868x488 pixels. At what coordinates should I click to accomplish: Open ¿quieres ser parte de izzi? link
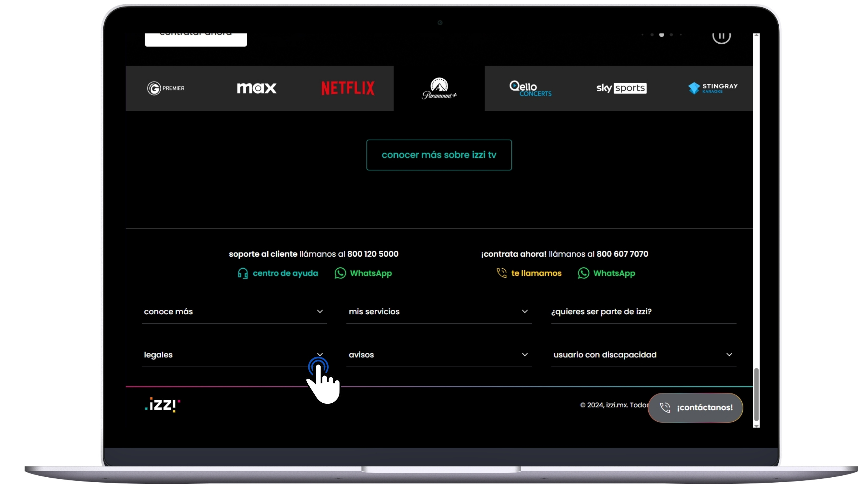tap(601, 312)
